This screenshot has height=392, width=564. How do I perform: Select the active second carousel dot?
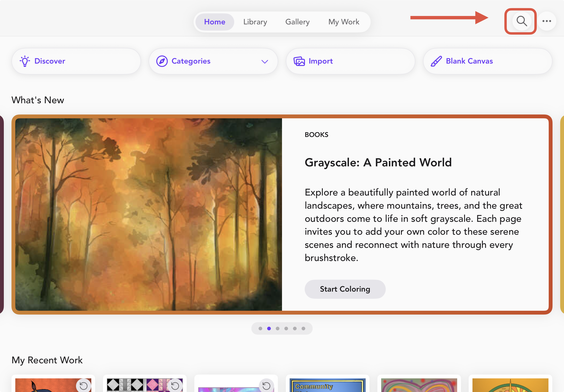pos(269,328)
